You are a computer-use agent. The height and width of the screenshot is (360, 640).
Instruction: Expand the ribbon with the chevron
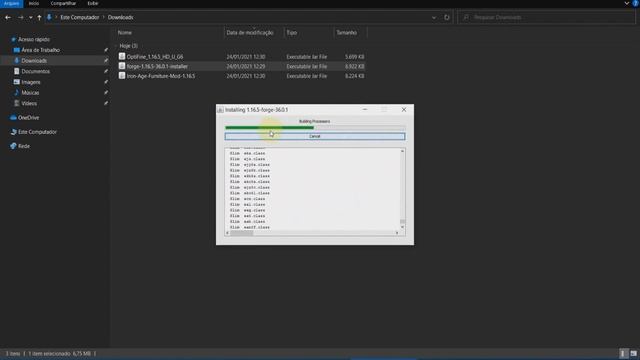tap(627, 3)
